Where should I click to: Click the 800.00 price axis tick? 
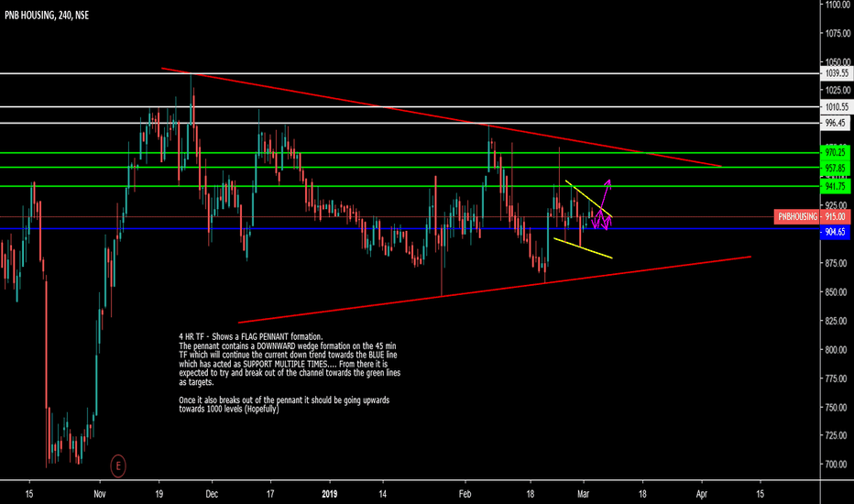[838, 350]
